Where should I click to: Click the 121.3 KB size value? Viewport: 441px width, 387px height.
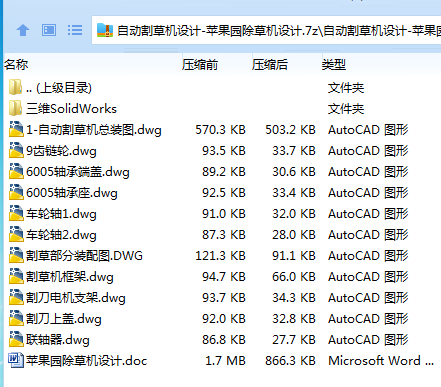tap(220, 256)
